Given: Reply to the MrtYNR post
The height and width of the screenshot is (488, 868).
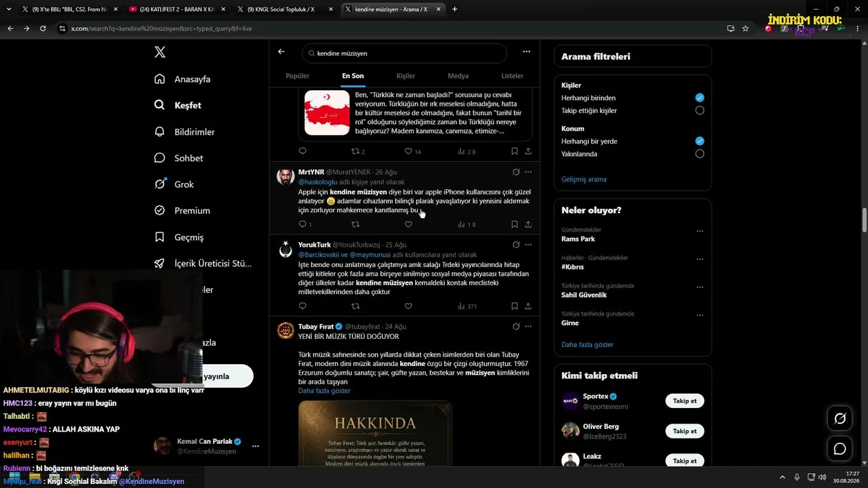Looking at the screenshot, I should coord(303,224).
